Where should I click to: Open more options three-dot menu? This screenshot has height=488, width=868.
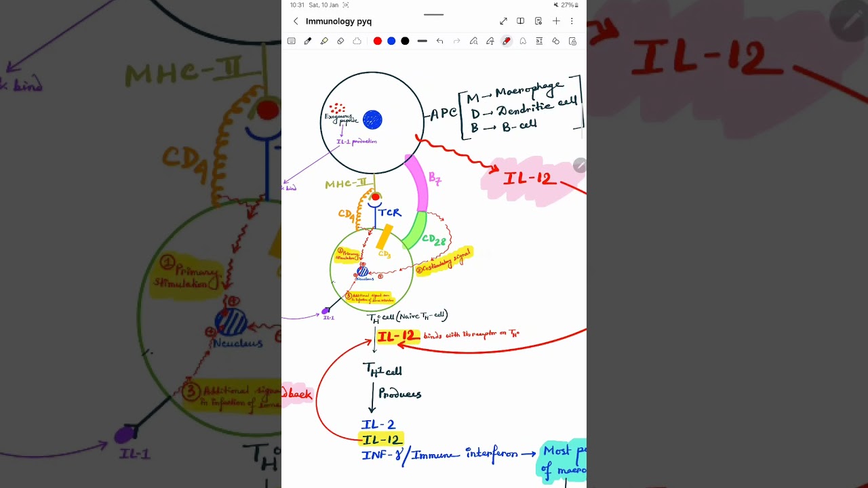tap(572, 21)
